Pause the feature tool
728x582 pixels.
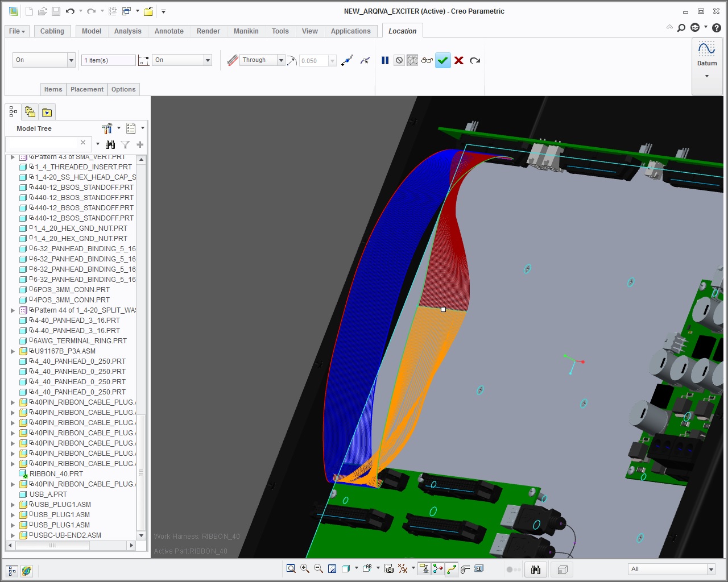(385, 60)
